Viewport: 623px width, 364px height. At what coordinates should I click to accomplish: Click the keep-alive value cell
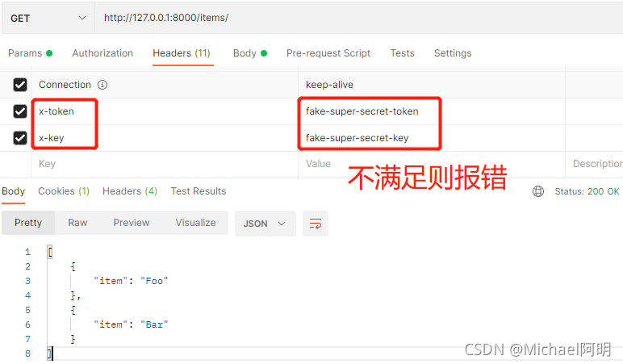tap(432, 85)
